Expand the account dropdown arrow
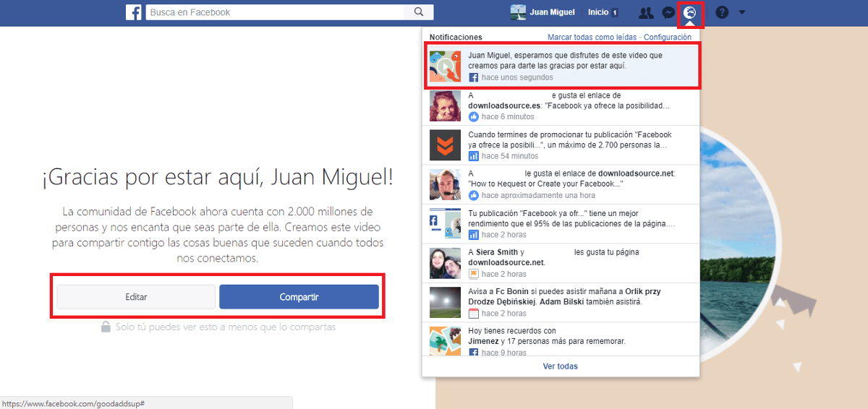The image size is (868, 409). (742, 12)
